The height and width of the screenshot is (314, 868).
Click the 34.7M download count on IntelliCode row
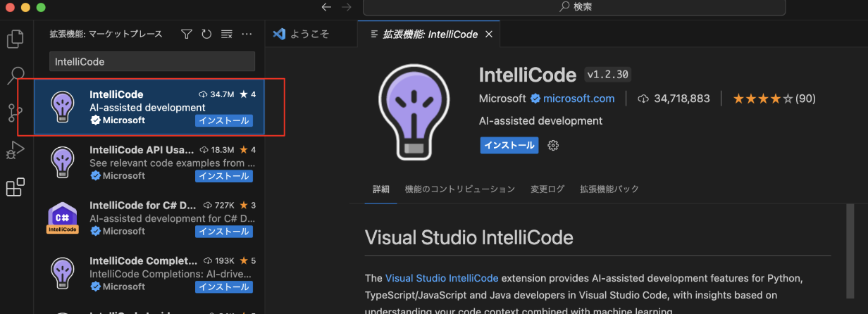click(x=216, y=94)
